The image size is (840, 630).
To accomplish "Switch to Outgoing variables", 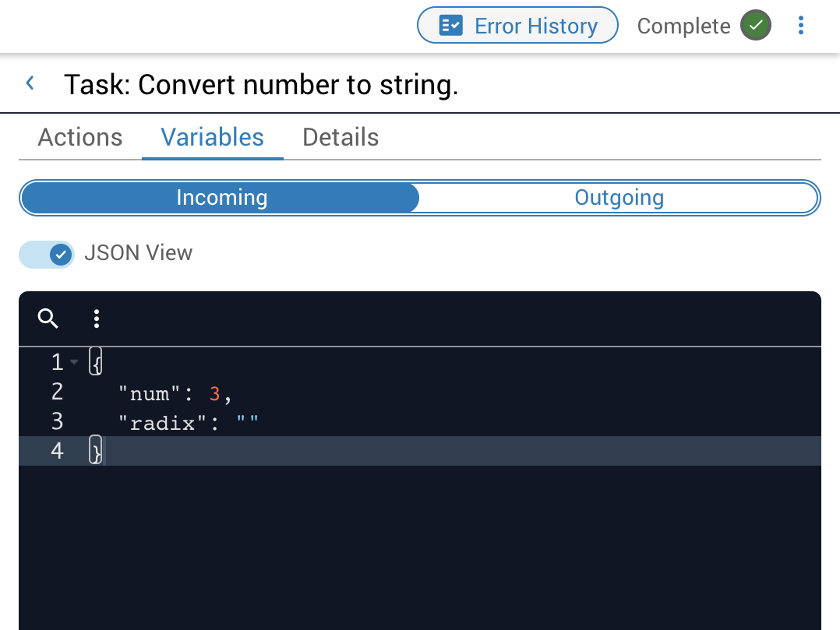I will 619,198.
